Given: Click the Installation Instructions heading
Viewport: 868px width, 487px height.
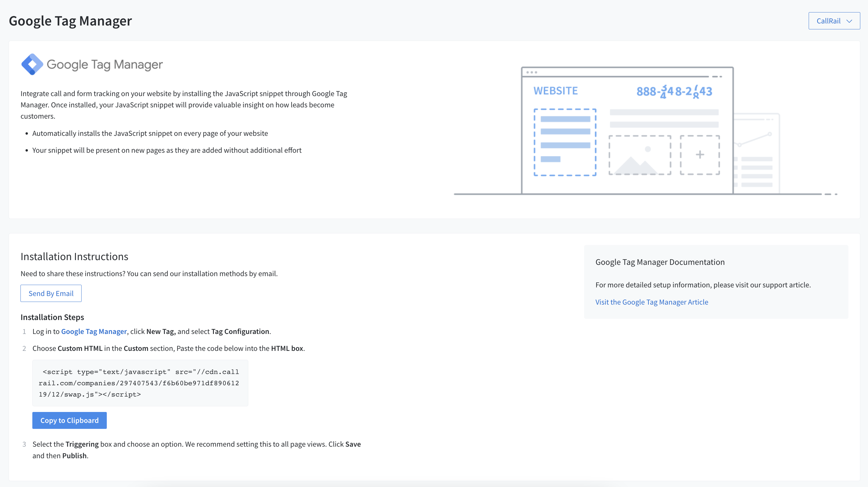Looking at the screenshot, I should point(74,257).
